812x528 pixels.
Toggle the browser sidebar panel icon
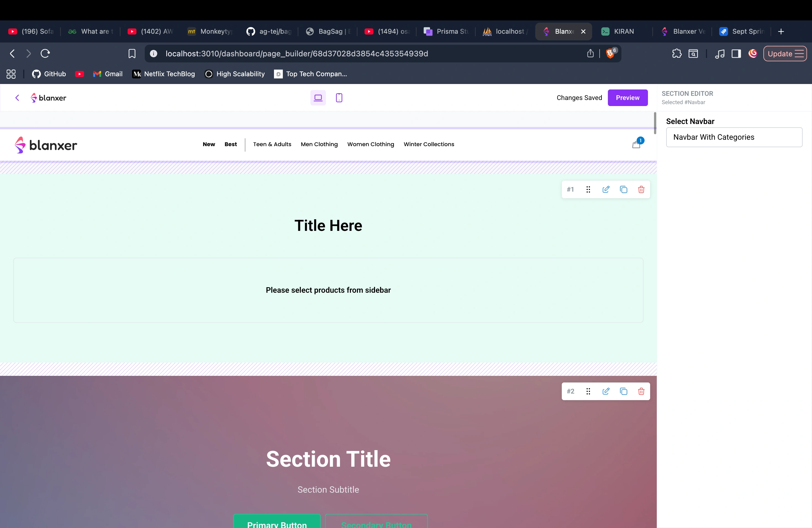(736, 54)
